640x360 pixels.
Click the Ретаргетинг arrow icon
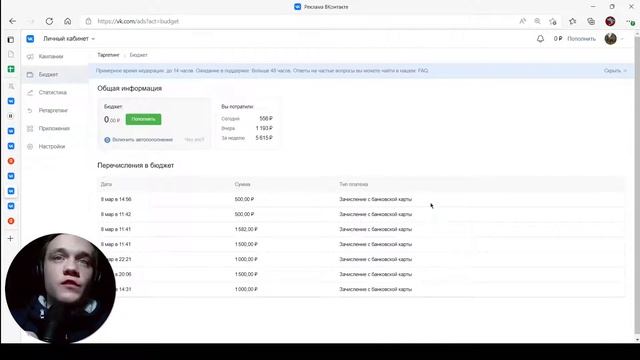pos(30,110)
